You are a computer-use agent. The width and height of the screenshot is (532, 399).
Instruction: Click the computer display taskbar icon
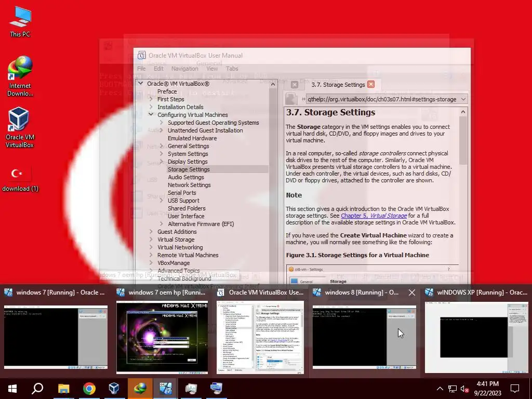point(217,389)
